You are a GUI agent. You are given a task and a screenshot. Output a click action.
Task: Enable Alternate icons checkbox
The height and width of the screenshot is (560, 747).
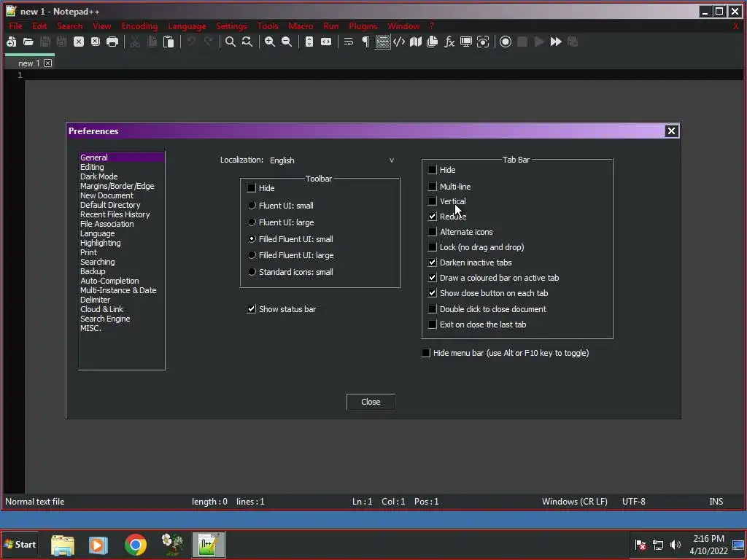coord(432,232)
